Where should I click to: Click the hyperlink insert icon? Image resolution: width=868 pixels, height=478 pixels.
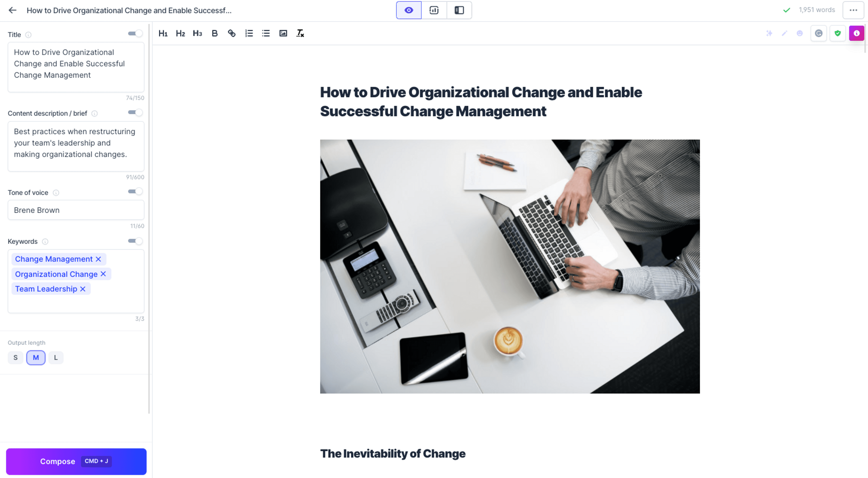click(232, 33)
